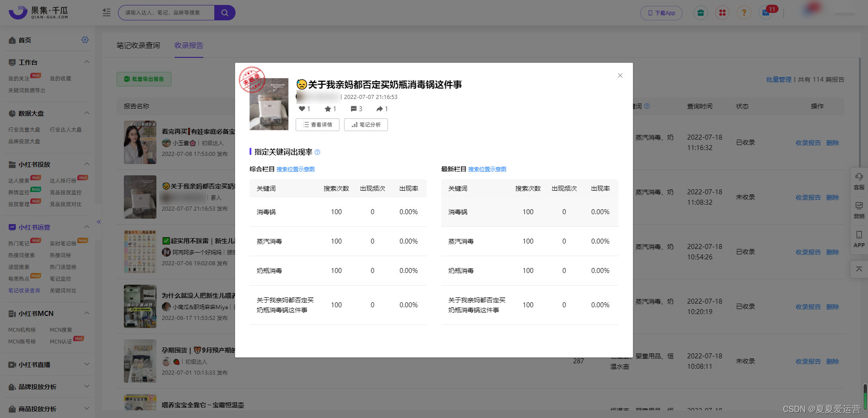
Task: Open 关键词对比 sidebar item
Action: (x=63, y=291)
